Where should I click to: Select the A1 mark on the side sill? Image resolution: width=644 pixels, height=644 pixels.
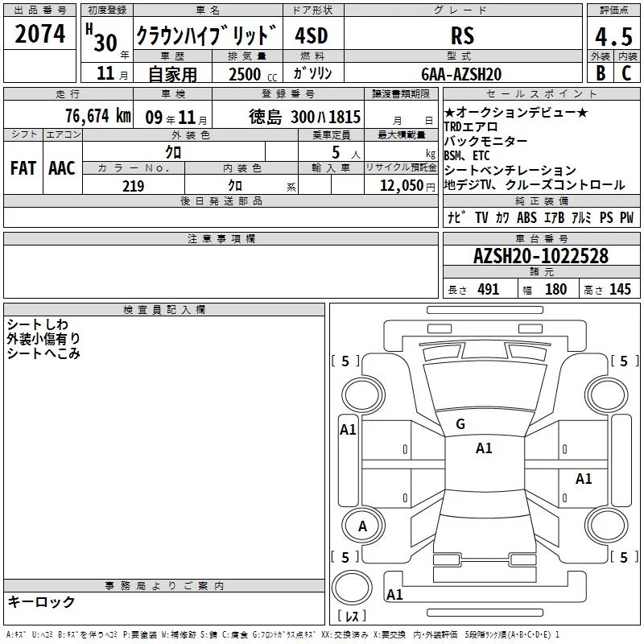pyautogui.click(x=348, y=430)
